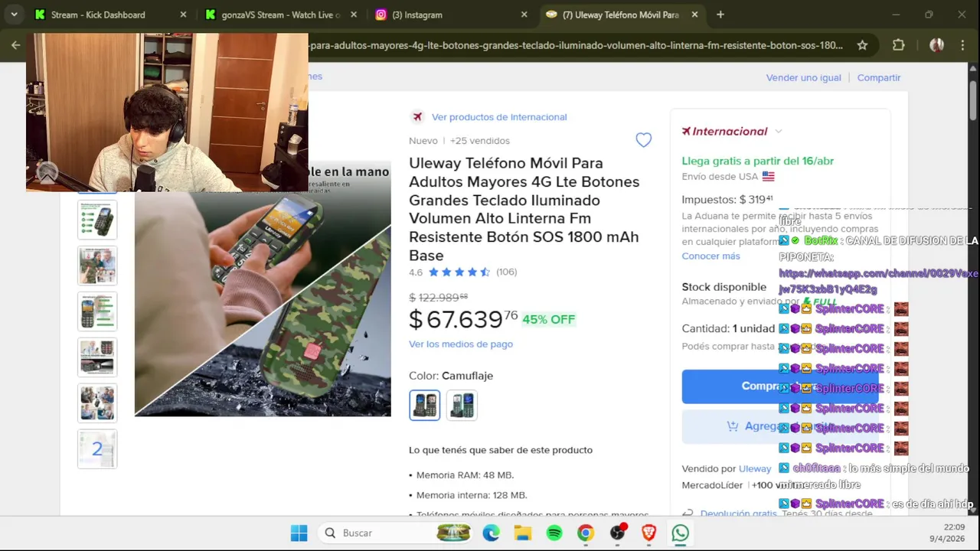This screenshot has height=551, width=980.
Task: Click Conocer más about customs
Action: point(710,256)
